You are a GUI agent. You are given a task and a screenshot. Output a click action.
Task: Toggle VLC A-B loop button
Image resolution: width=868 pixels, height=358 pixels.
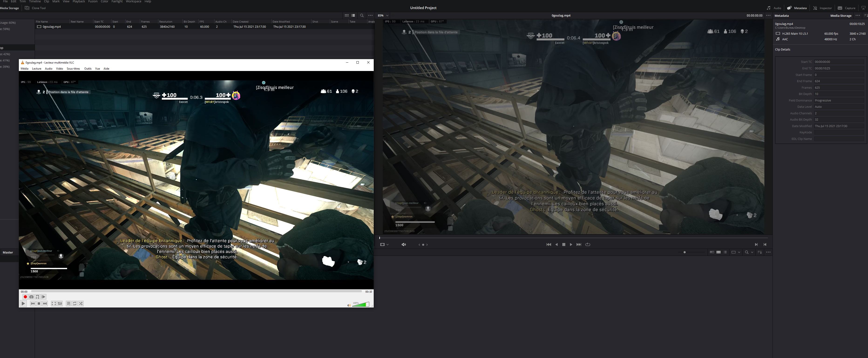pyautogui.click(x=37, y=297)
